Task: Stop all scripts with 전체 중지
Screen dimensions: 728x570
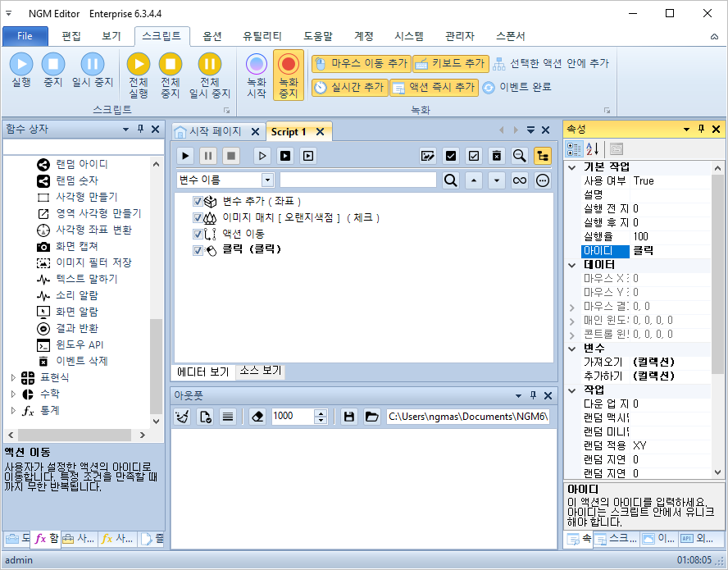Action: click(171, 75)
